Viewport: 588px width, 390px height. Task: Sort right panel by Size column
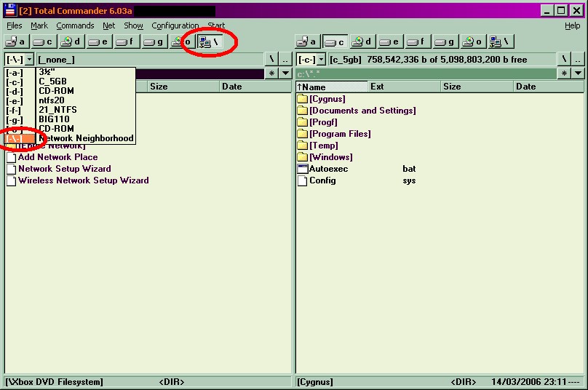tap(477, 87)
